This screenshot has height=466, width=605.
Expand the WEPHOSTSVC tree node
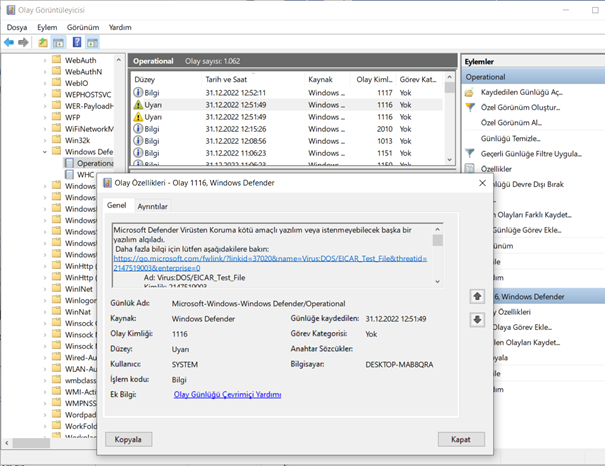tap(45, 95)
